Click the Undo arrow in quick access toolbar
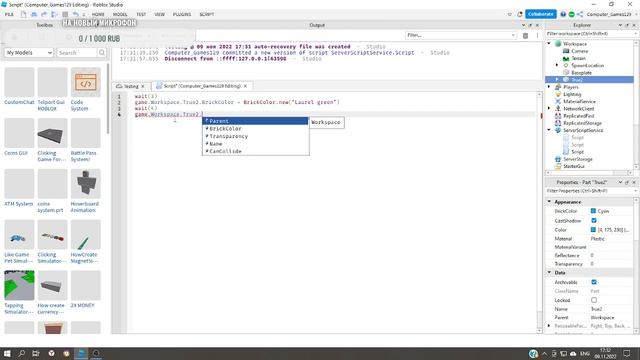 click(x=76, y=14)
